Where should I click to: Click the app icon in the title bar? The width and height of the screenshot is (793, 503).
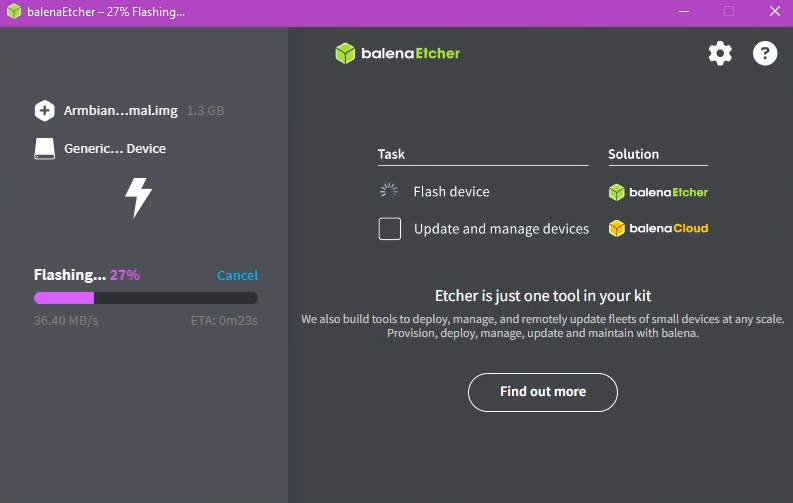(14, 12)
